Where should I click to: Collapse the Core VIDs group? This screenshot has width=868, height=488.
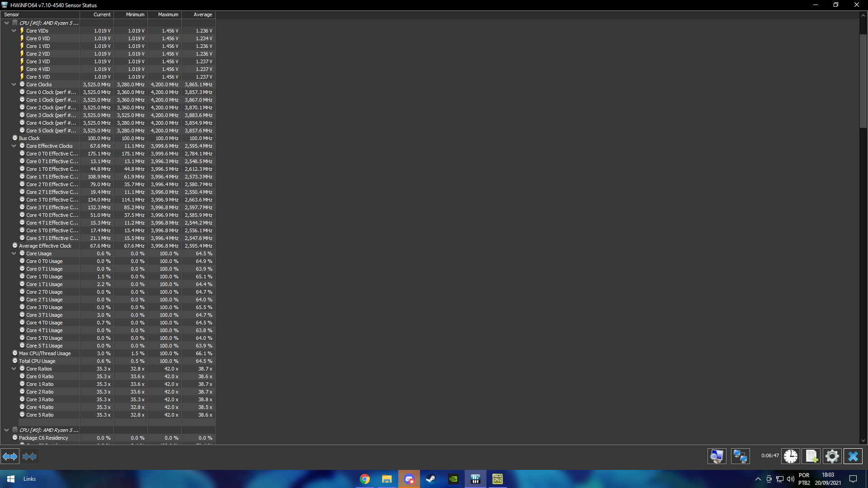coord(14,31)
